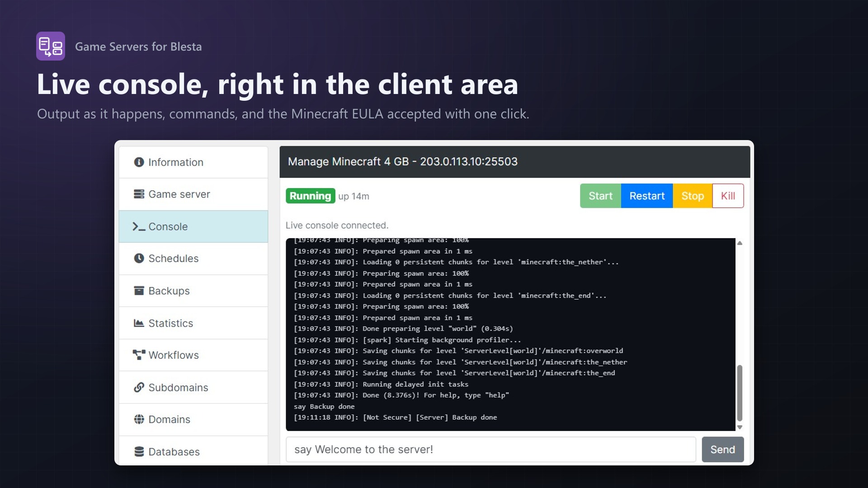The width and height of the screenshot is (868, 488).
Task: Open Subdomains in the sidebar
Action: pos(193,388)
